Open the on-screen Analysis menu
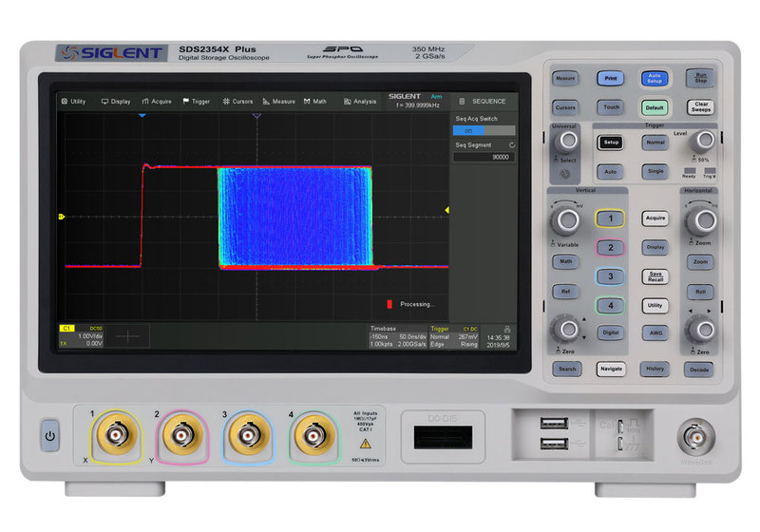760x532 pixels. click(x=360, y=102)
